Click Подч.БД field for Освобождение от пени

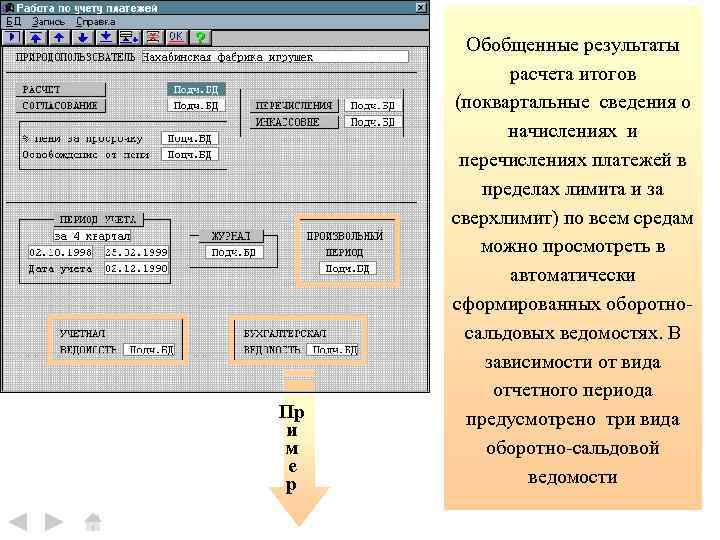(190, 155)
